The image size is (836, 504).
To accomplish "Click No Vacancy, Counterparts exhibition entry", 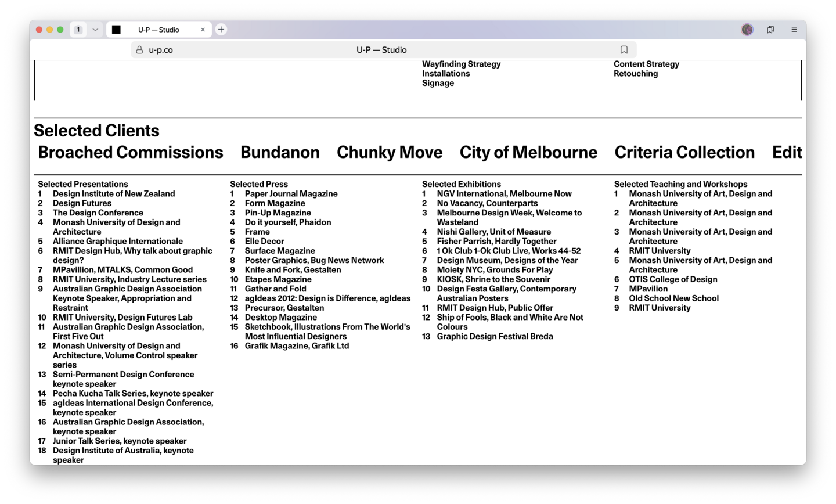I will point(487,203).
